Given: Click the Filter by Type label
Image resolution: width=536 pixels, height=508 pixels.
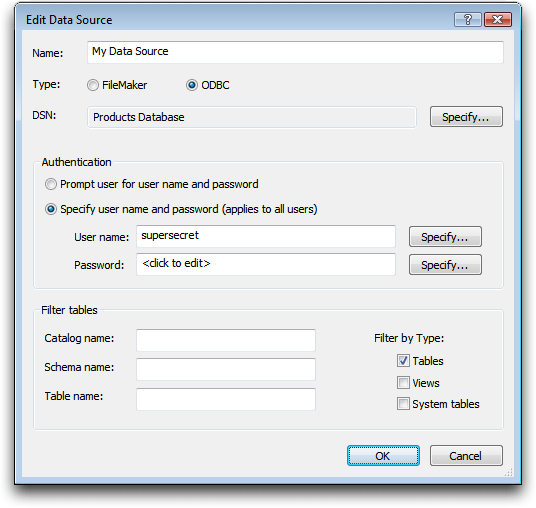Looking at the screenshot, I should [409, 338].
